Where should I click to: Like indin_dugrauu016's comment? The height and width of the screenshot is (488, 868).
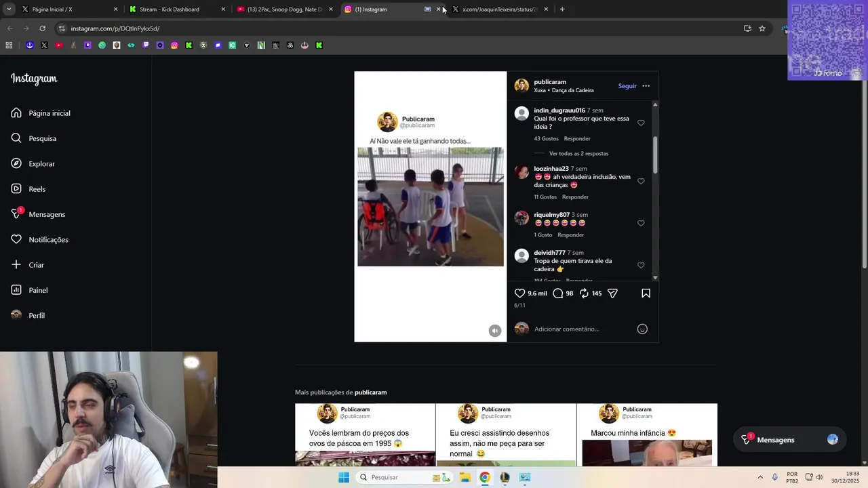coord(641,123)
